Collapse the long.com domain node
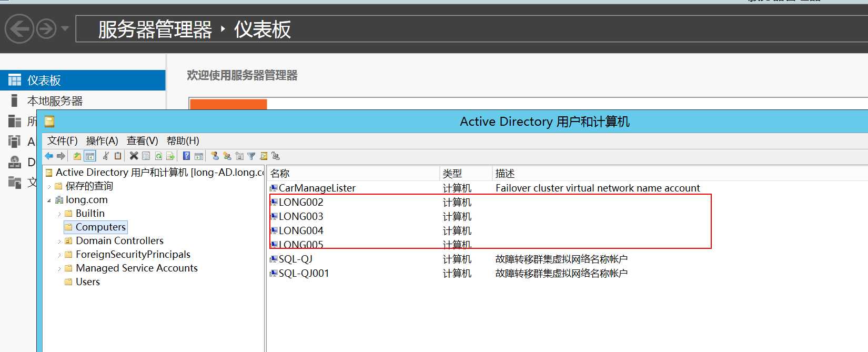This screenshot has width=868, height=352. (x=49, y=200)
